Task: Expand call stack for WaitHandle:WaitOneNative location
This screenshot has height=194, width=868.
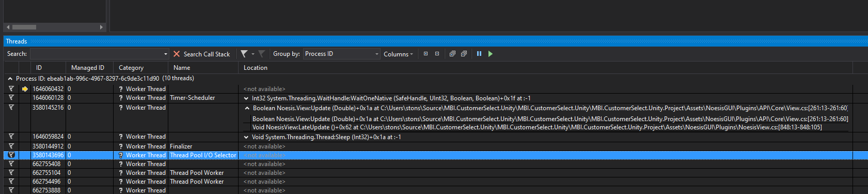Action: coord(246,98)
